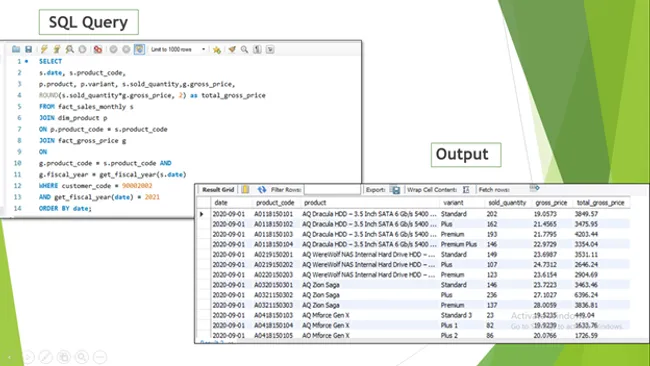Image resolution: width=650 pixels, height=366 pixels.
Task: Go to previous slide arrow control
Action: (x=10, y=357)
